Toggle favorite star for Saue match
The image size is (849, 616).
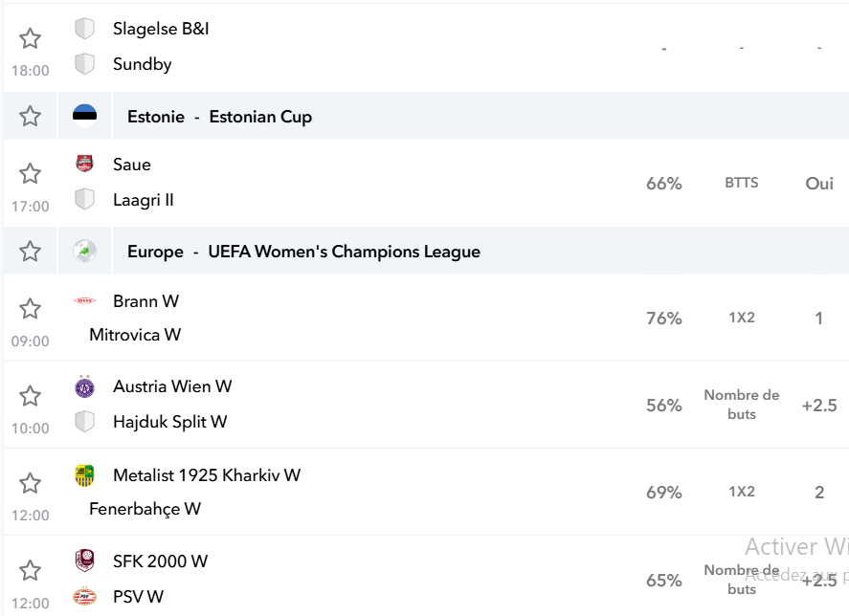tap(30, 174)
